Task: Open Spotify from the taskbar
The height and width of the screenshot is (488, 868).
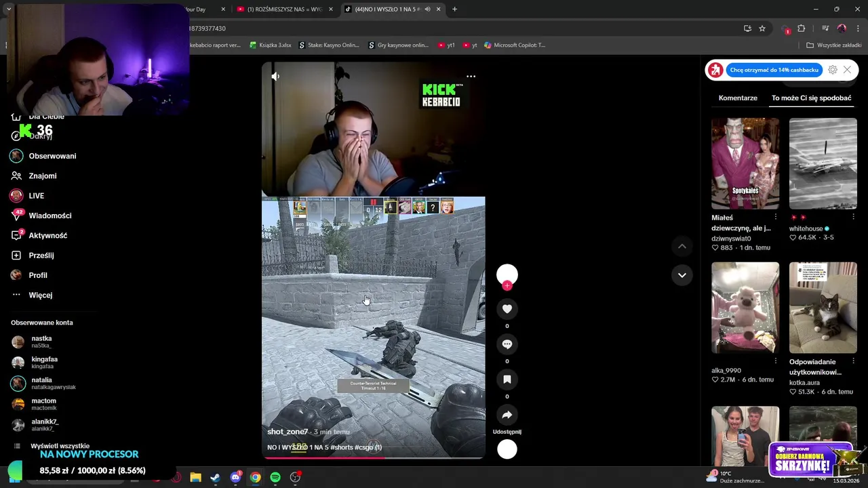Action: [275, 477]
